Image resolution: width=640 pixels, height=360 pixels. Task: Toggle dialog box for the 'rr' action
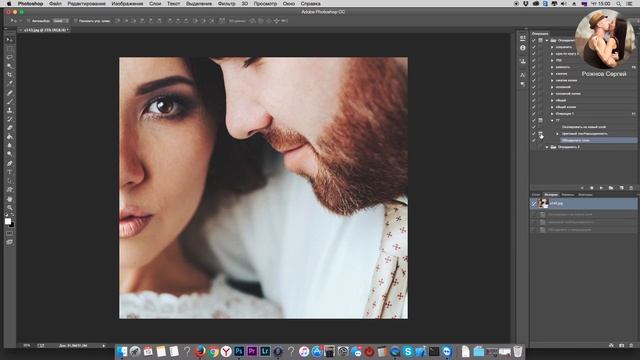(x=540, y=120)
